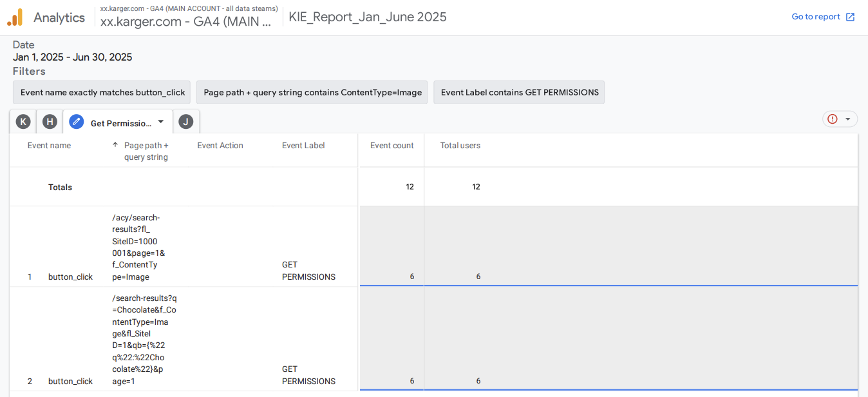Image resolution: width=868 pixels, height=397 pixels.
Task: Click the Analytics product name text
Action: pos(59,17)
